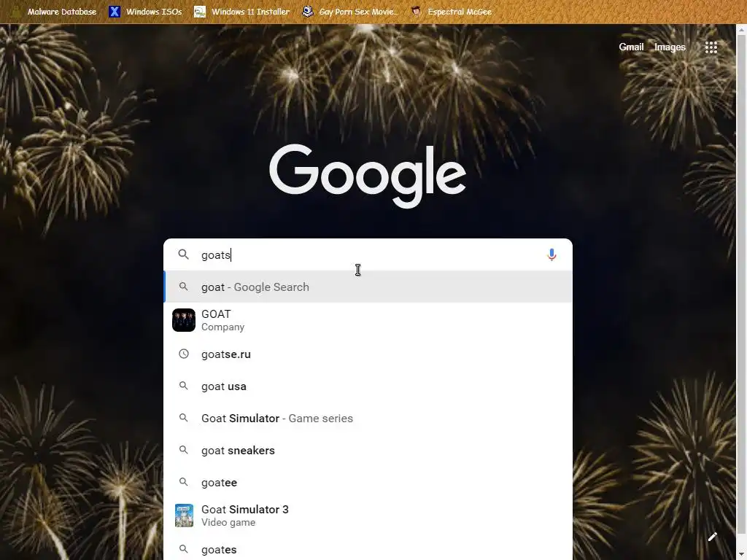The width and height of the screenshot is (747, 560).
Task: Open the Windows ISOs bookmark
Action: tap(145, 12)
